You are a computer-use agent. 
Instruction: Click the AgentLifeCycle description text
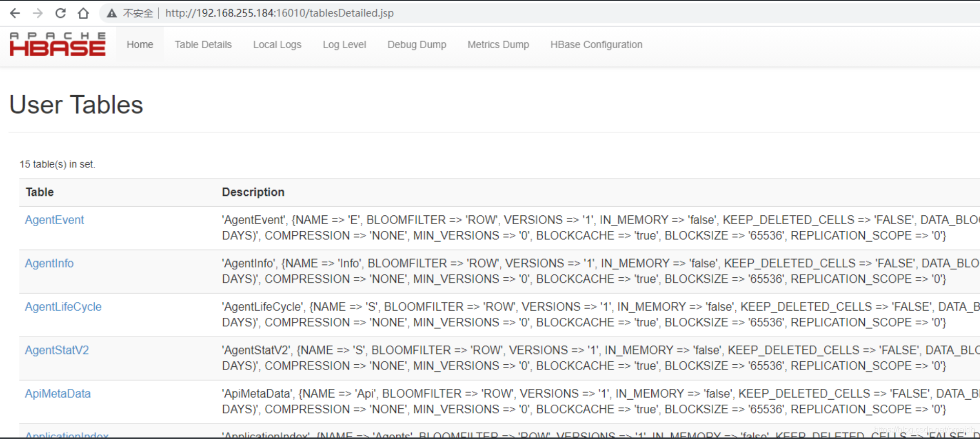pyautogui.click(x=601, y=315)
